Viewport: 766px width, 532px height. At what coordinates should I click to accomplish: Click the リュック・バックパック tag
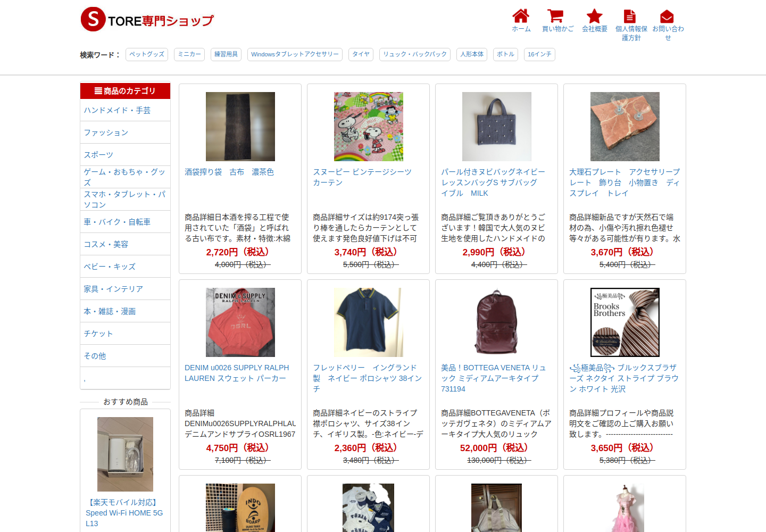(415, 54)
